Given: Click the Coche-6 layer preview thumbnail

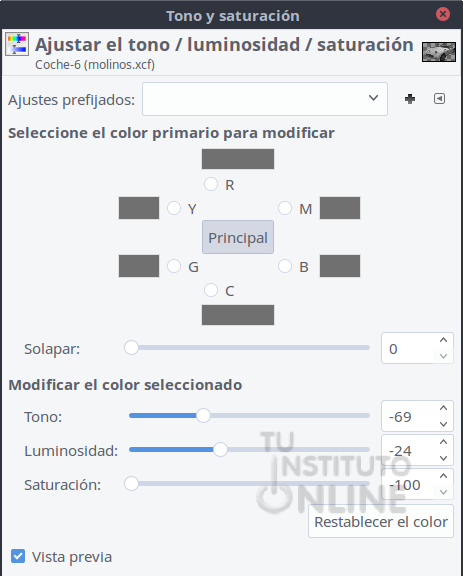Looking at the screenshot, I should [439, 52].
